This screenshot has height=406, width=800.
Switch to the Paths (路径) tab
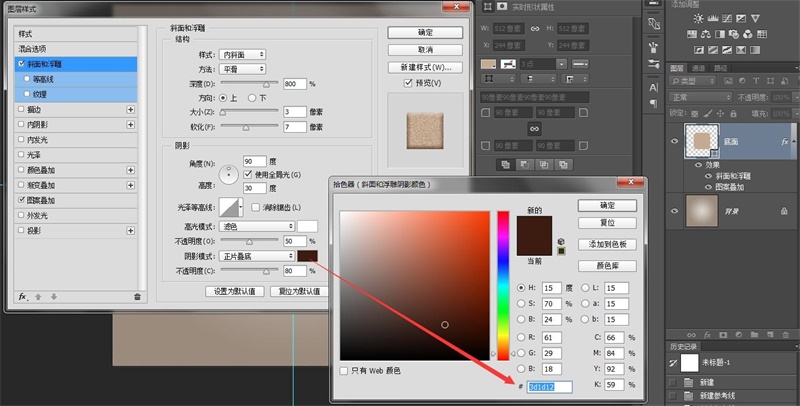[x=720, y=68]
